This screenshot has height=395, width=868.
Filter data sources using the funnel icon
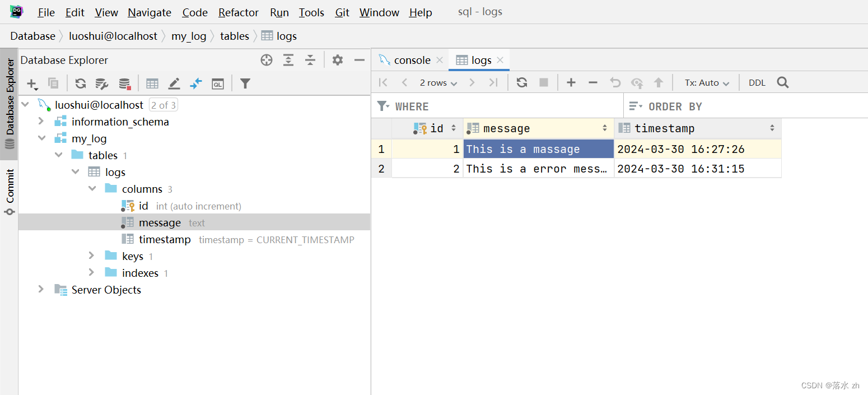tap(245, 83)
